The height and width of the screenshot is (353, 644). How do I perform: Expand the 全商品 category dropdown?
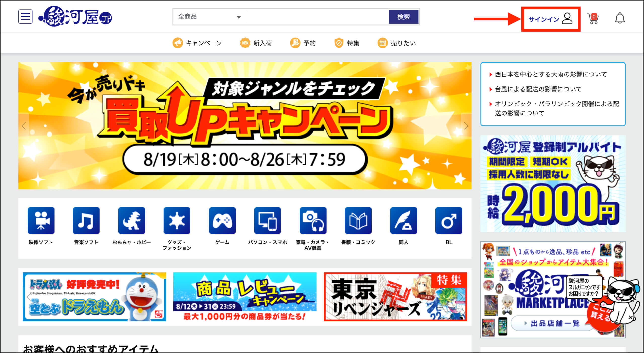pyautogui.click(x=209, y=17)
